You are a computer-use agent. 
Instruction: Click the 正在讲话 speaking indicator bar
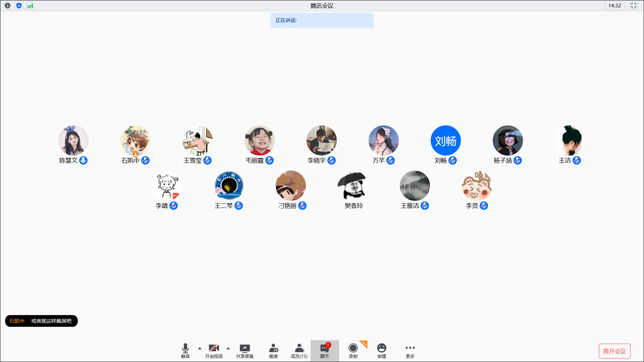point(322,20)
